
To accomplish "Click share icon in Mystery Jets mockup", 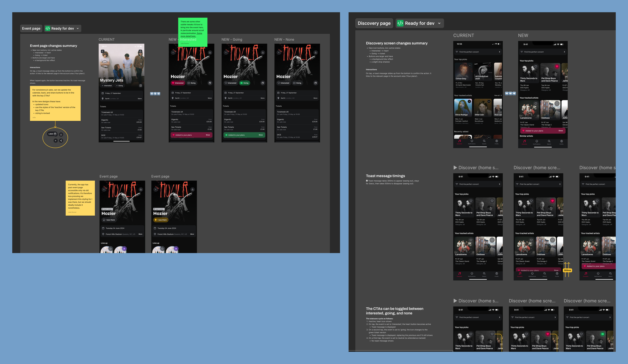I will point(140,51).
